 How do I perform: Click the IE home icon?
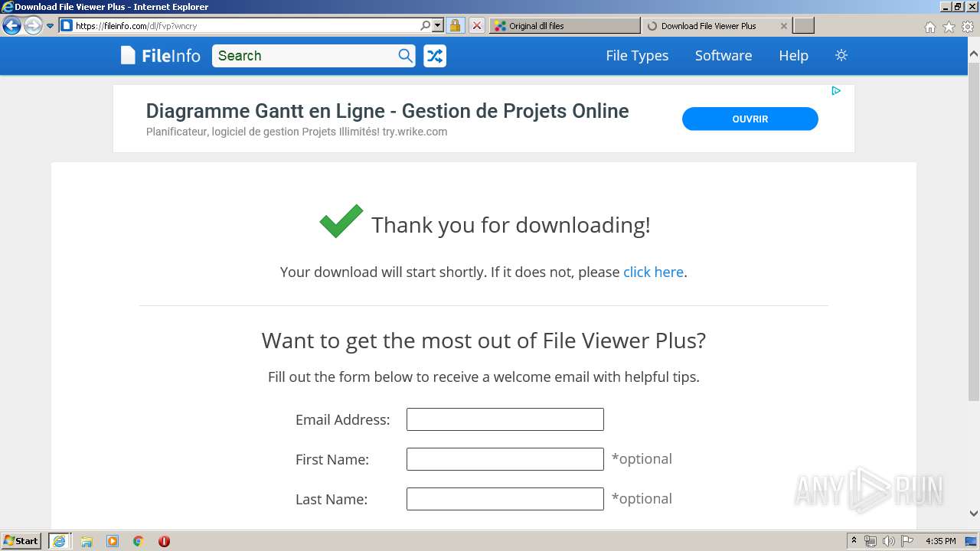point(929,27)
